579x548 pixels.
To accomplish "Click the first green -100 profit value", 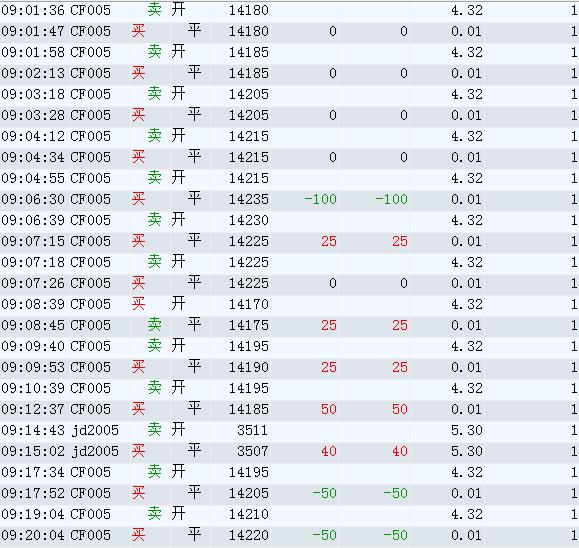I will [x=320, y=199].
